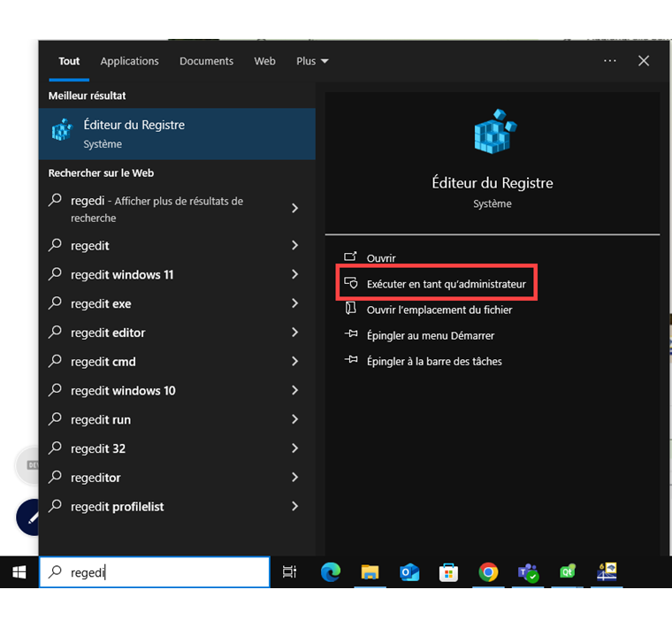Close the search panel with the X icon
This screenshot has width=672, height=628.
pyautogui.click(x=644, y=61)
